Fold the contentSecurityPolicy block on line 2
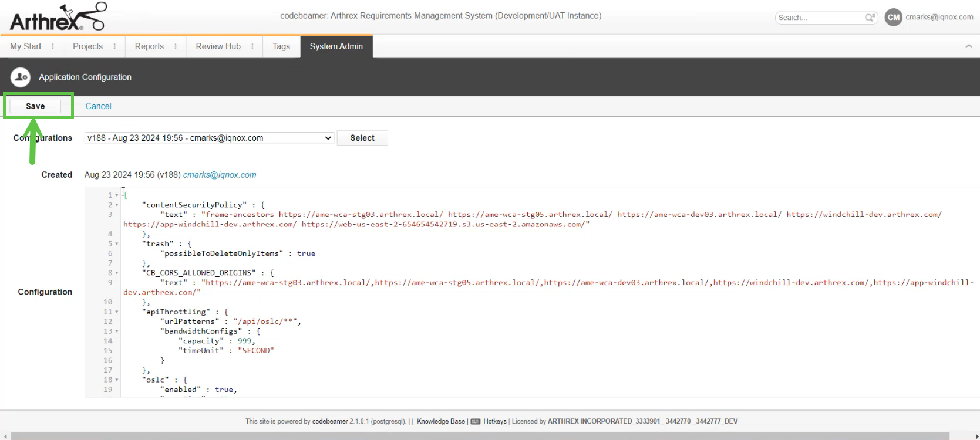The height and width of the screenshot is (440, 980). pyautogui.click(x=117, y=205)
